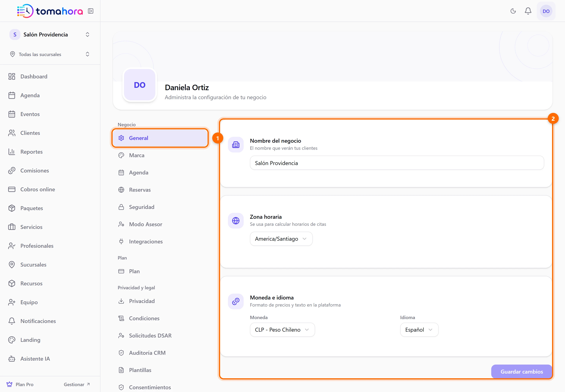The width and height of the screenshot is (565, 392).
Task: Open notifications bell in top bar
Action: 528,11
